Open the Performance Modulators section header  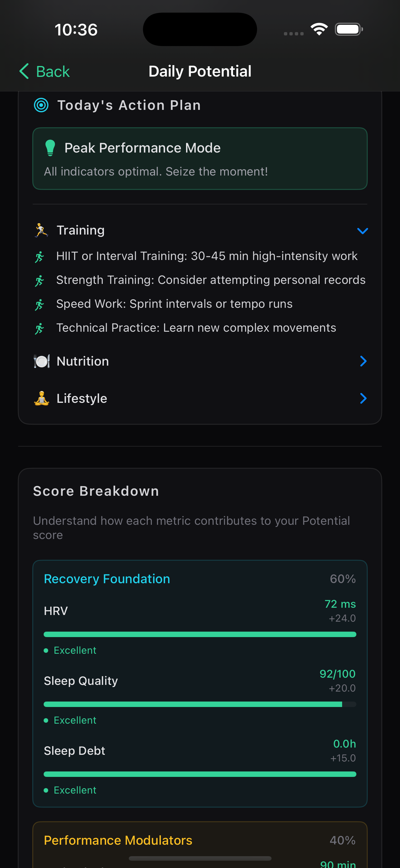(118, 840)
